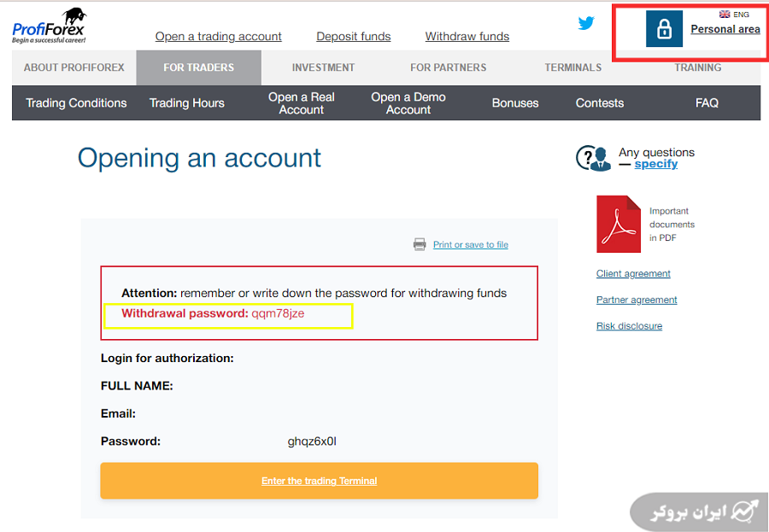Click the specify questions link
The width and height of the screenshot is (769, 532).
click(655, 164)
